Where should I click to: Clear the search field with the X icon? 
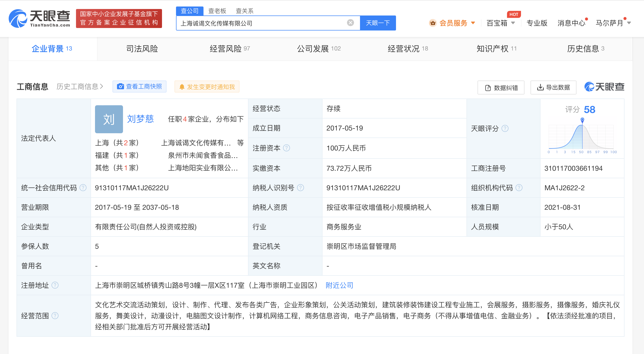350,23
